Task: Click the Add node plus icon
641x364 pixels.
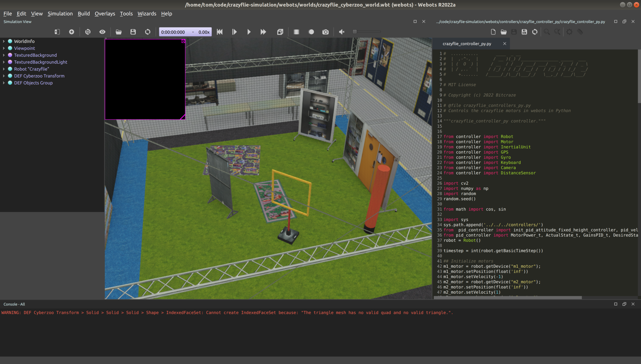Action: coord(72,32)
